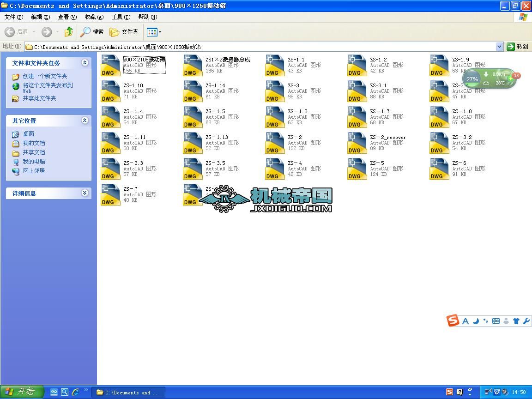This screenshot has width=532, height=399.
Task: Open 我的文档 from other places
Action: point(34,143)
